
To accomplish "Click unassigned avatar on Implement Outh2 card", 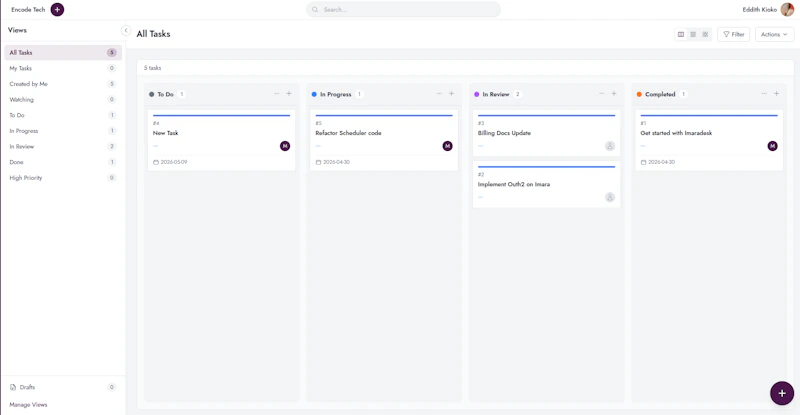I will 610,197.
